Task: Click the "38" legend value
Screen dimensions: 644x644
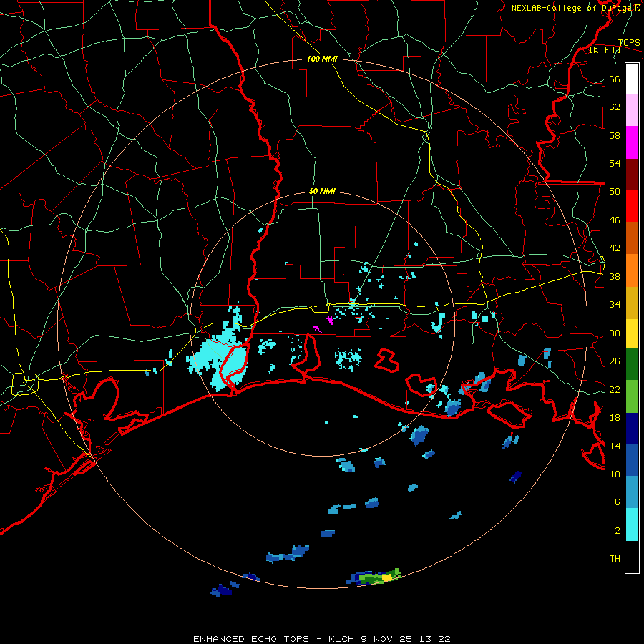Action: 615,276
